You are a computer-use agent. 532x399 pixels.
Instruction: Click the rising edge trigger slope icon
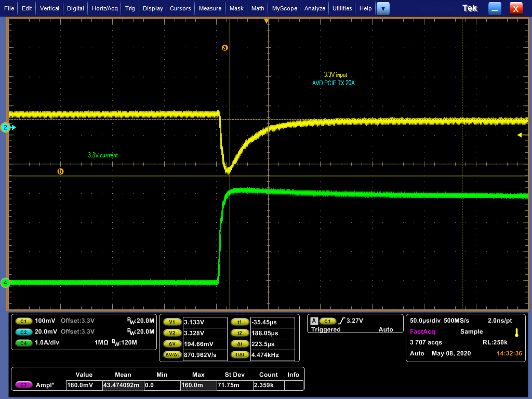coord(341,321)
